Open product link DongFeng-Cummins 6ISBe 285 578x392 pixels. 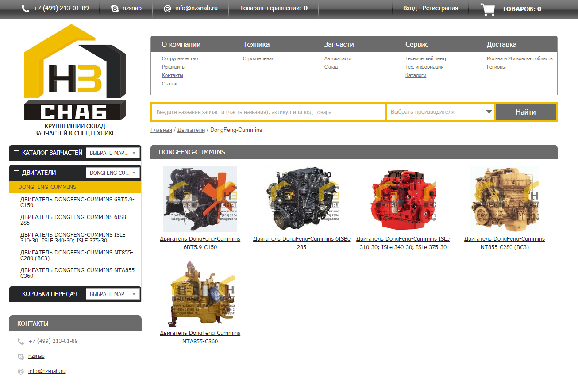[x=302, y=243]
